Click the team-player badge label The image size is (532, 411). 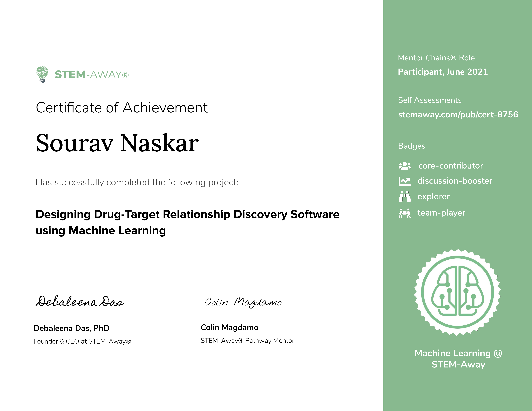(x=441, y=213)
